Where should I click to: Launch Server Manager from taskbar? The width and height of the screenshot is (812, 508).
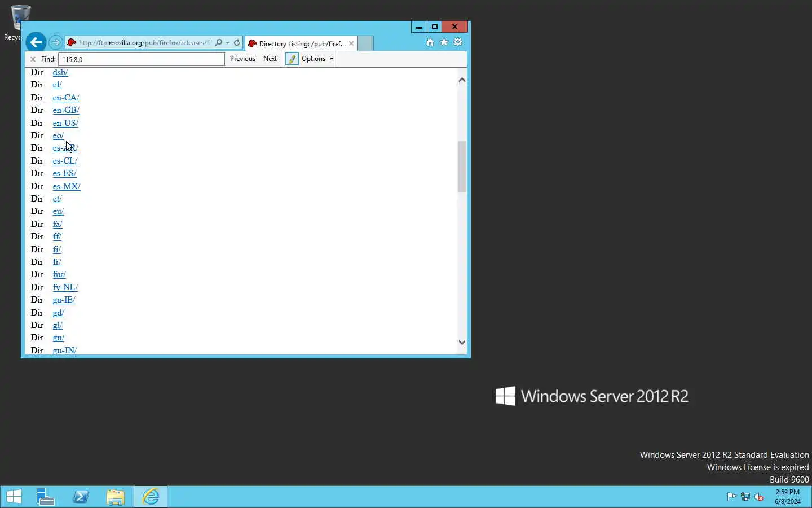click(45, 497)
